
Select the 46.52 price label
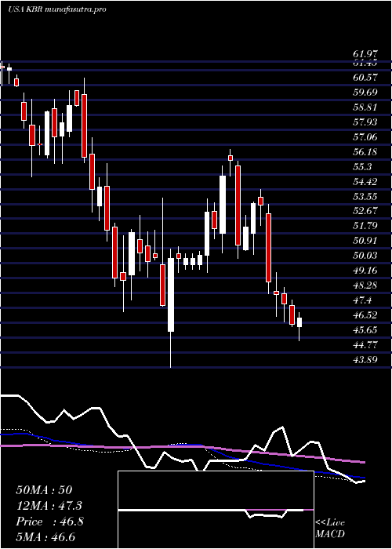(x=365, y=314)
